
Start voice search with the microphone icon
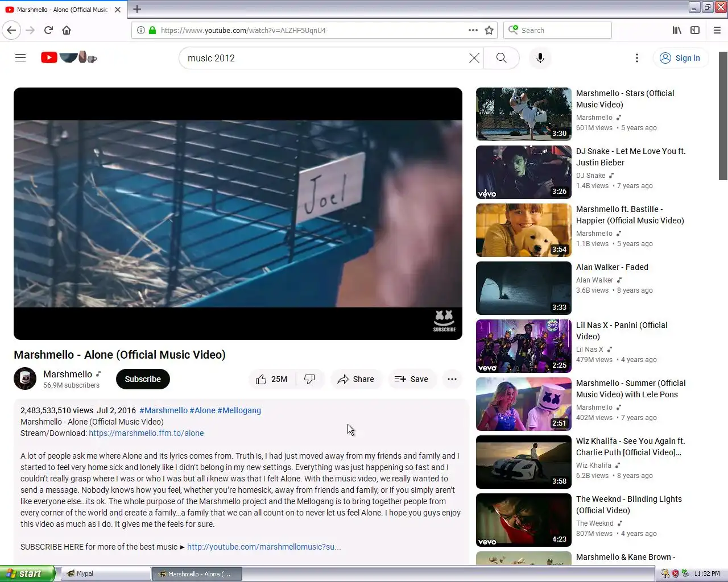(x=540, y=58)
